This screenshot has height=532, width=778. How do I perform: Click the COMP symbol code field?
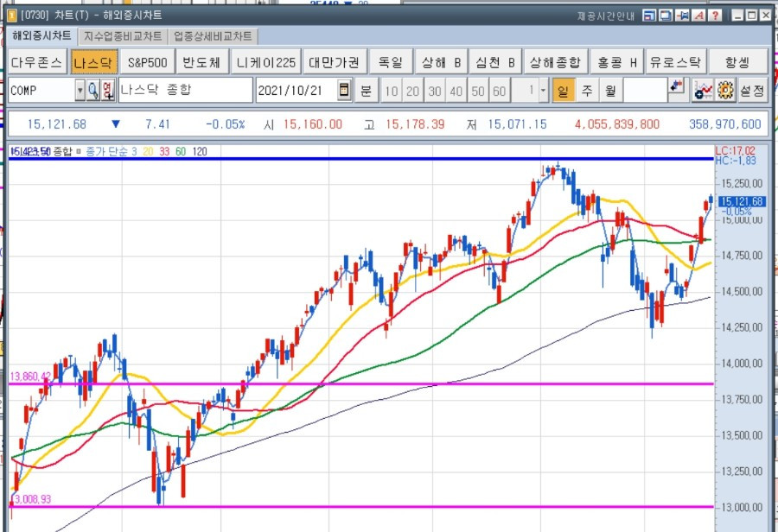pos(41,90)
